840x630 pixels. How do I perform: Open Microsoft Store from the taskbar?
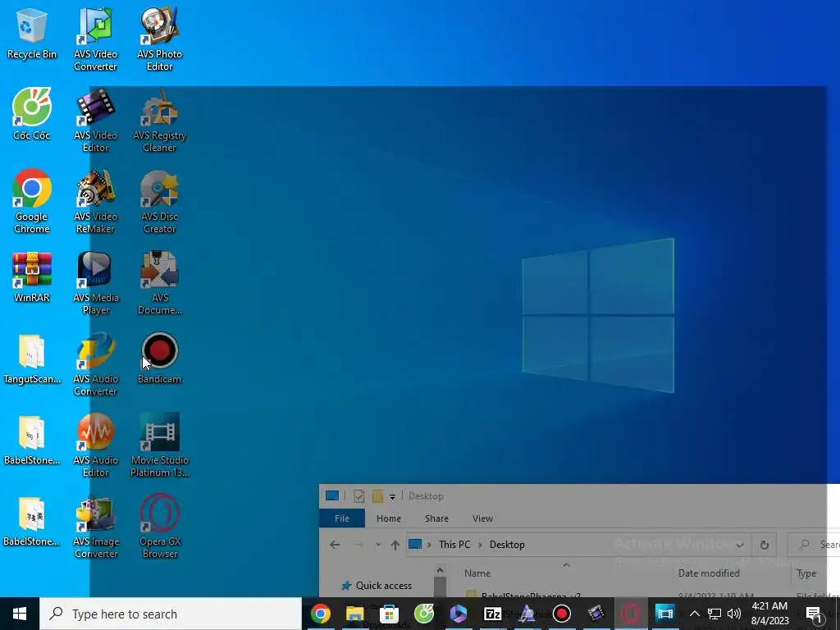390,614
